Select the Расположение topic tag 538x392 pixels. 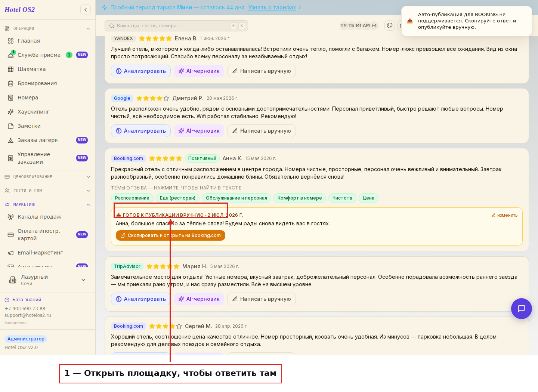tap(132, 198)
